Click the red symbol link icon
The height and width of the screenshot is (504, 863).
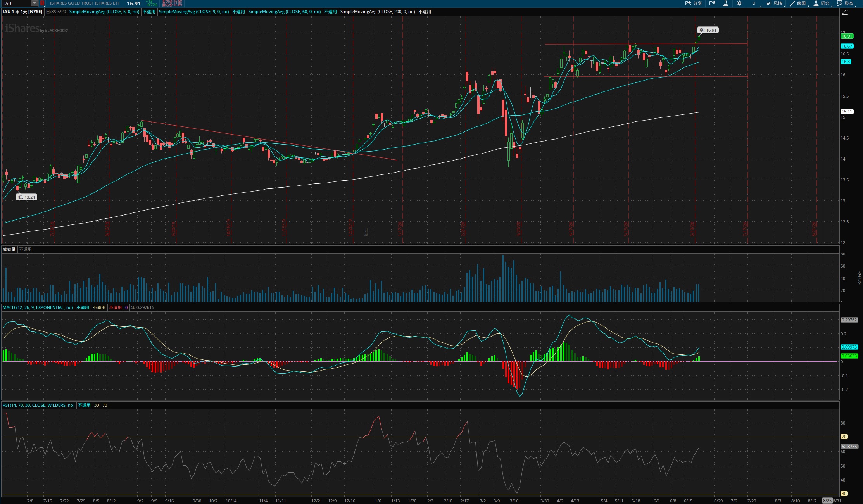(42, 3)
